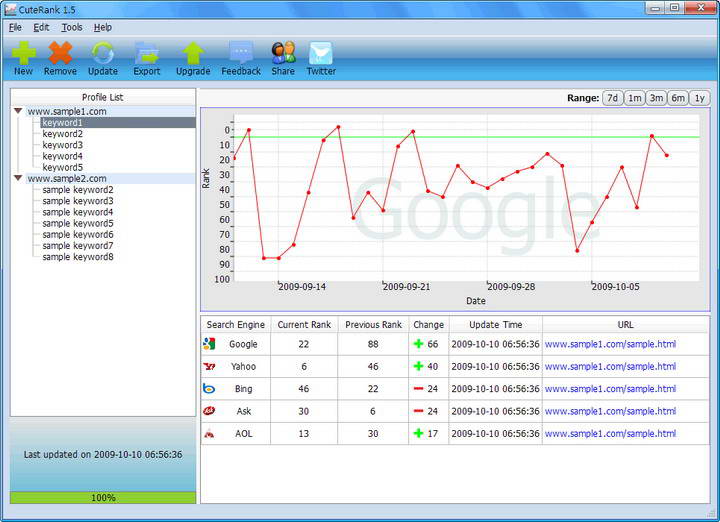Click the Yahoo search engine icon
720x522 pixels.
tap(209, 366)
